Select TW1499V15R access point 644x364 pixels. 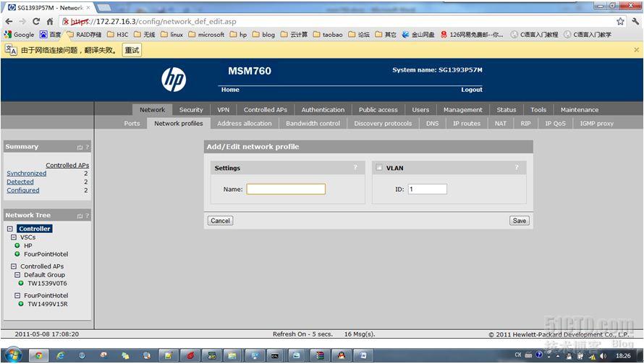pos(47,304)
